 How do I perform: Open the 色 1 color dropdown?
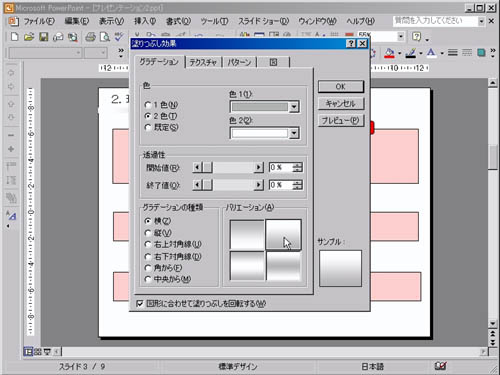(x=294, y=107)
